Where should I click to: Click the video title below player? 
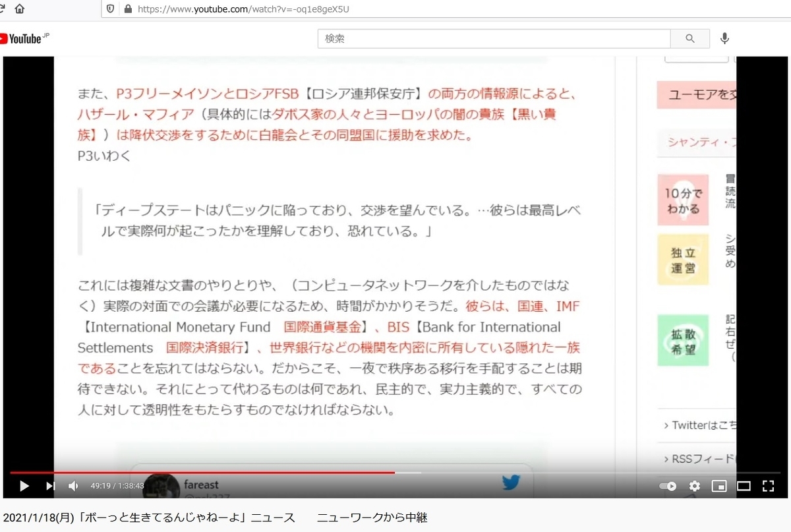pos(216,517)
